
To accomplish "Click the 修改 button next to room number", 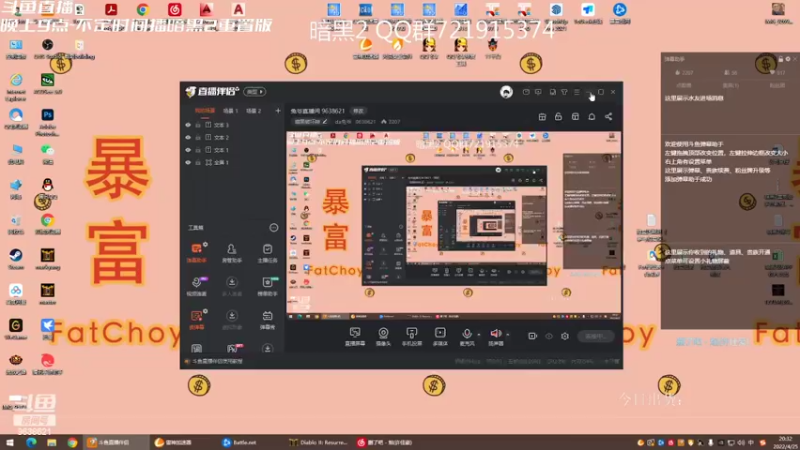I will pyautogui.click(x=359, y=111).
